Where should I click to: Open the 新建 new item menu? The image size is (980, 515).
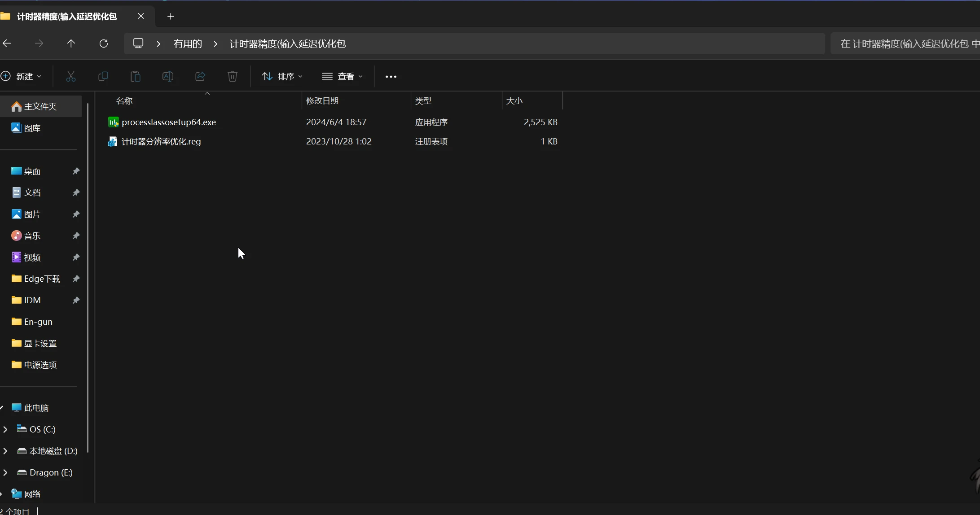point(22,76)
